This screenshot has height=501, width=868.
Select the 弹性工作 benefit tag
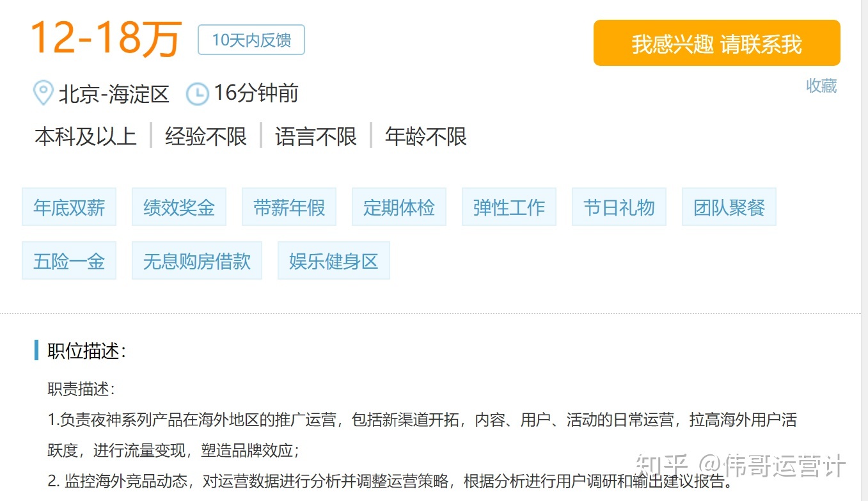[509, 207]
